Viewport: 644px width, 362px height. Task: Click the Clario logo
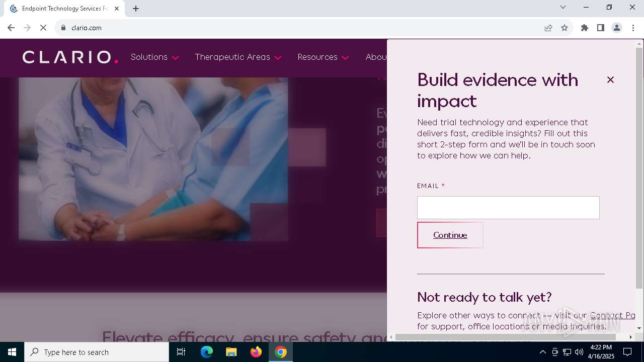(x=70, y=57)
